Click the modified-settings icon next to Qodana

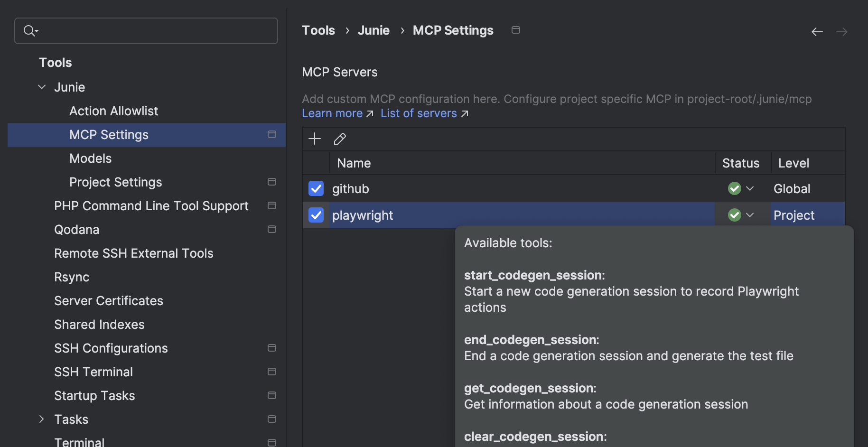271,229
